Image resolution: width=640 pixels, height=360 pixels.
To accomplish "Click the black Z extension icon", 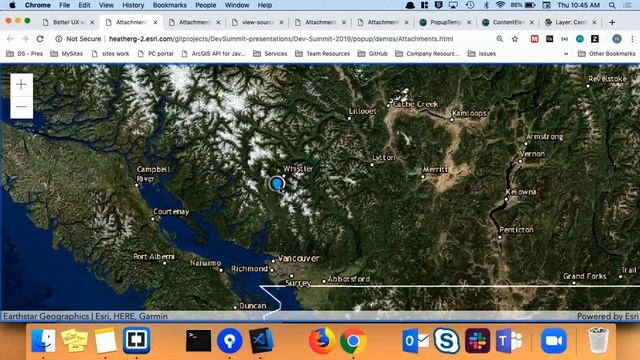I will (x=595, y=39).
